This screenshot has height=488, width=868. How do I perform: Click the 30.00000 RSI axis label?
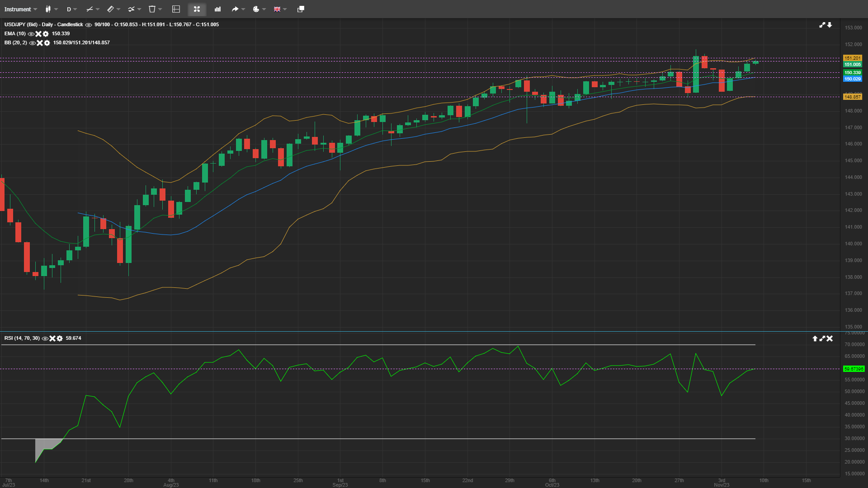(854, 438)
